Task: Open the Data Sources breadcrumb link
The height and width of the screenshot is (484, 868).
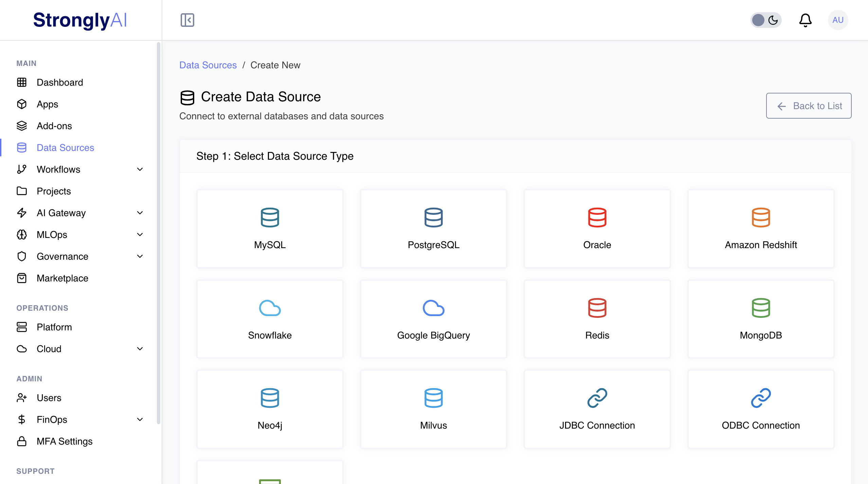Action: pos(208,65)
